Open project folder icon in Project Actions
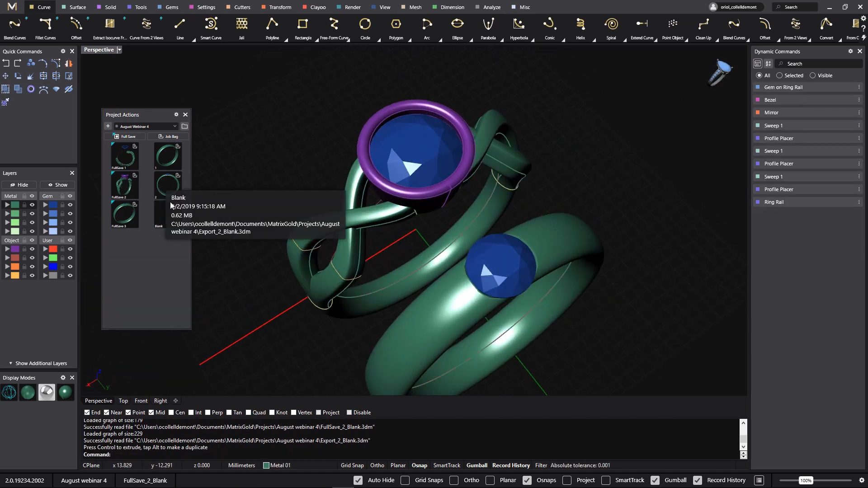 click(x=184, y=127)
